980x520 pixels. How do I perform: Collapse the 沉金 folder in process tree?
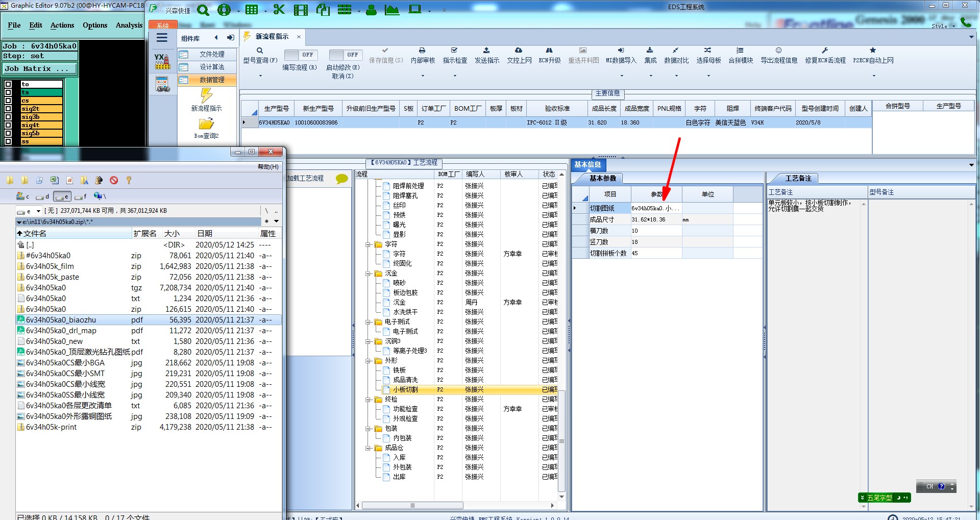(x=368, y=274)
